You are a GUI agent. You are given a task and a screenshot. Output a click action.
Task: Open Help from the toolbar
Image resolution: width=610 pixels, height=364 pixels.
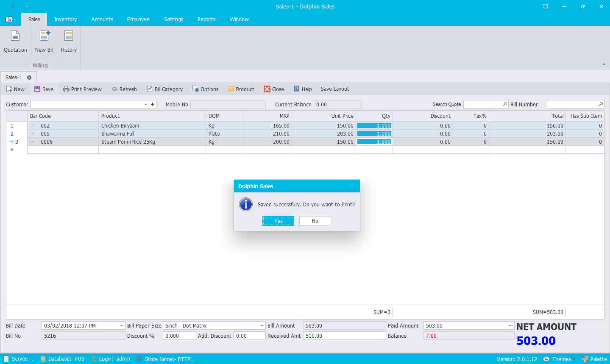click(303, 89)
